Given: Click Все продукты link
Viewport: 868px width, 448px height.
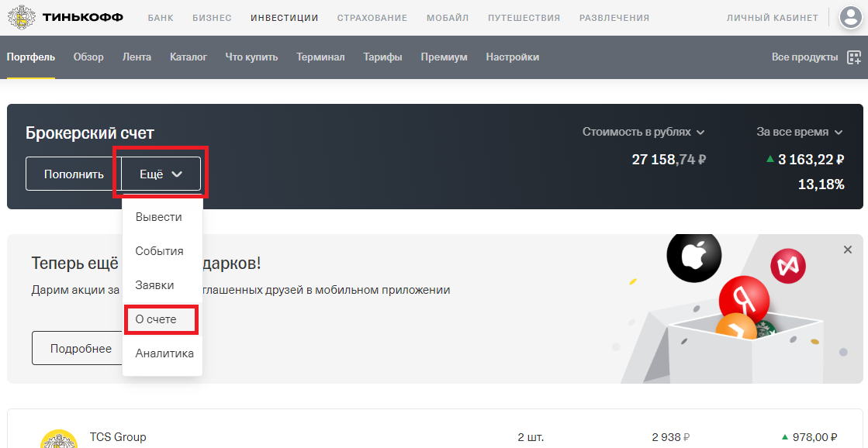Looking at the screenshot, I should point(805,57).
